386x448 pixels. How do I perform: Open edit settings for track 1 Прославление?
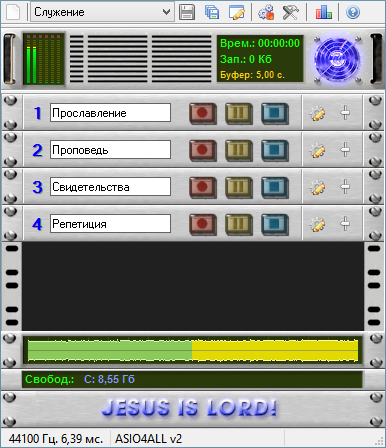click(x=317, y=114)
